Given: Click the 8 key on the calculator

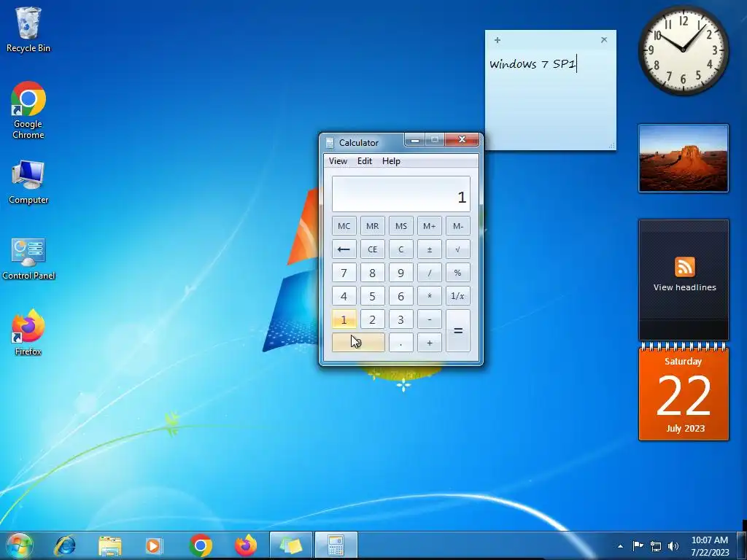Looking at the screenshot, I should click(373, 273).
